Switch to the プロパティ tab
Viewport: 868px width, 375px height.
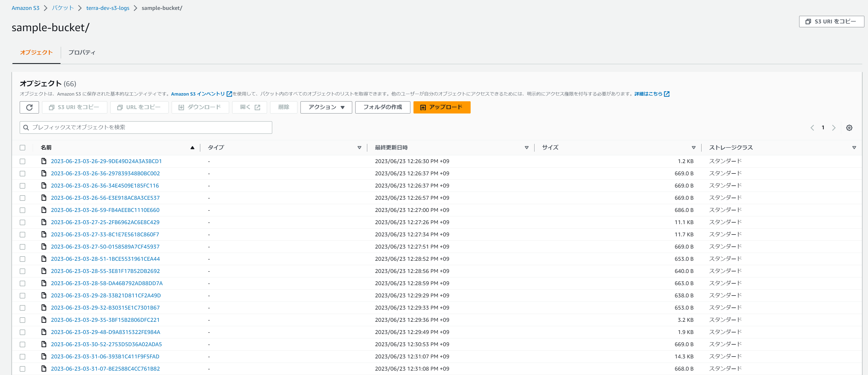coord(82,52)
